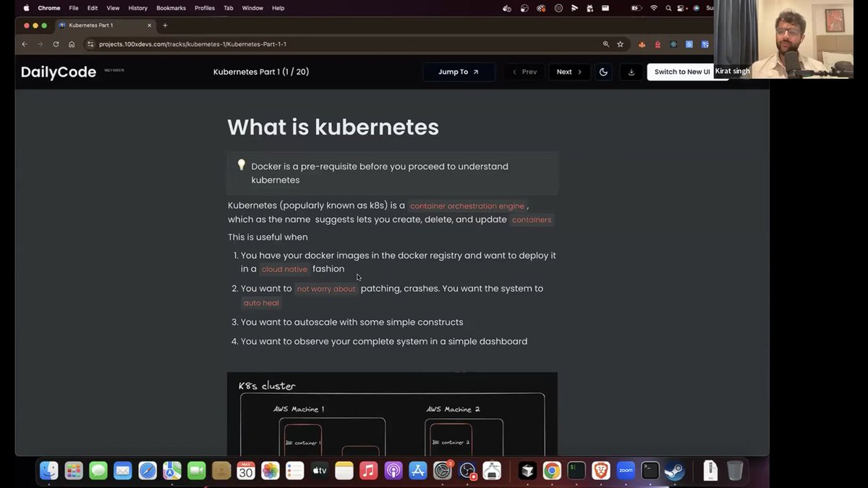The image size is (868, 488).
Task: Open Steam from the dock
Action: click(675, 471)
